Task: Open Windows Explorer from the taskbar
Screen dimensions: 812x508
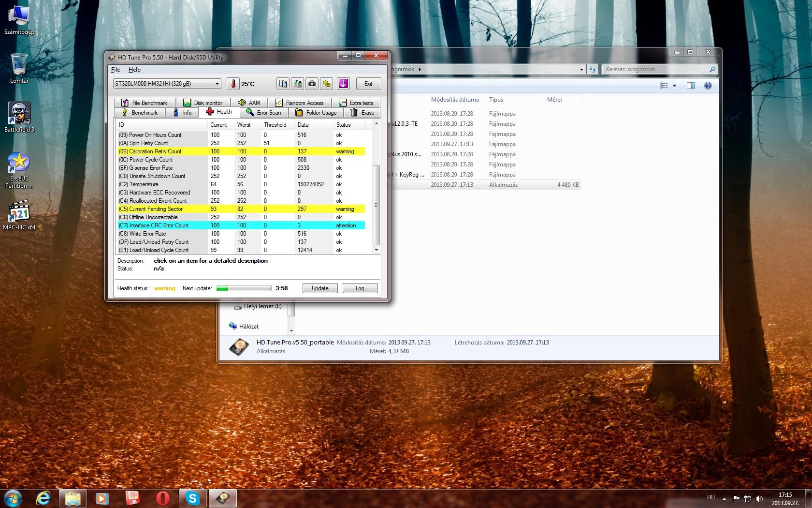Action: pos(73,498)
